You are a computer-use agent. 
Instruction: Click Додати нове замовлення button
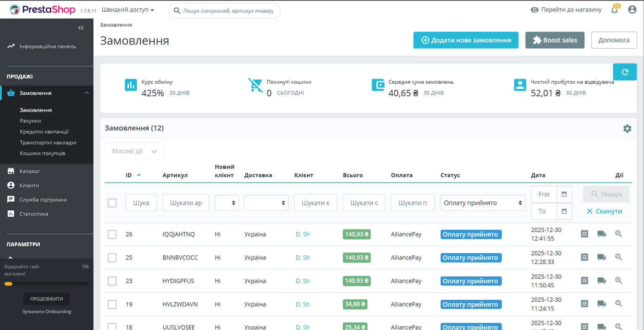[x=465, y=40]
